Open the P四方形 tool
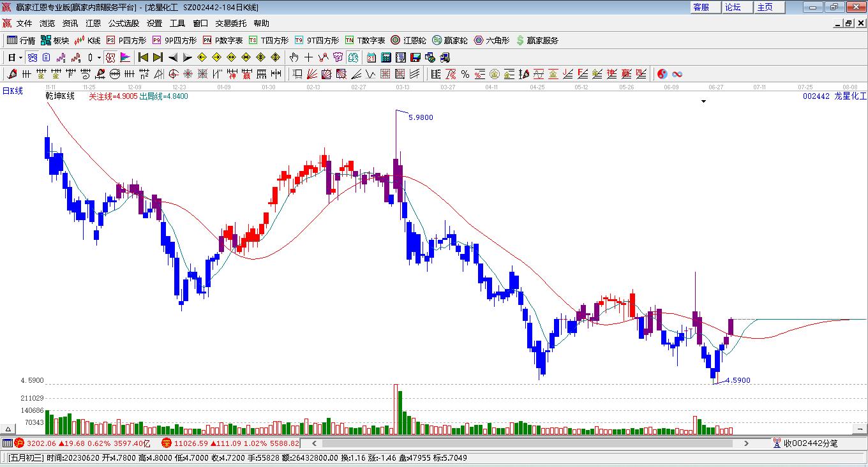The height and width of the screenshot is (467, 868). 126,40
